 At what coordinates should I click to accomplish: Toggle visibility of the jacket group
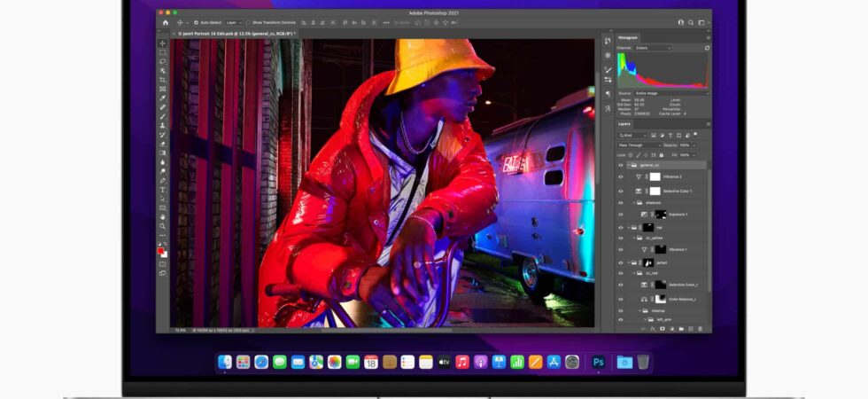tap(621, 262)
